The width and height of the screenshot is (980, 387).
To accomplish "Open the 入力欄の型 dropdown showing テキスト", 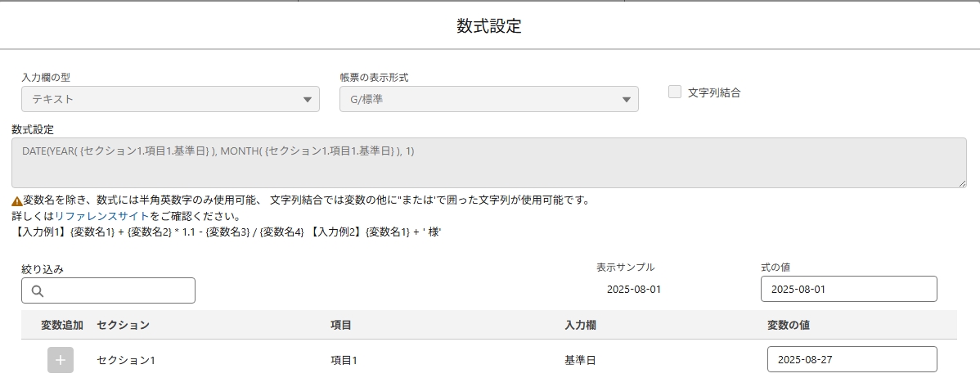I will tap(170, 99).
